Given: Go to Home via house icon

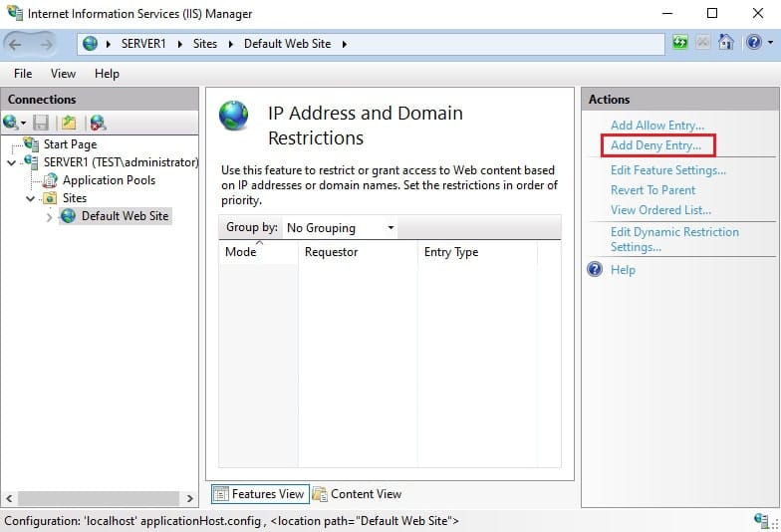Looking at the screenshot, I should point(725,42).
